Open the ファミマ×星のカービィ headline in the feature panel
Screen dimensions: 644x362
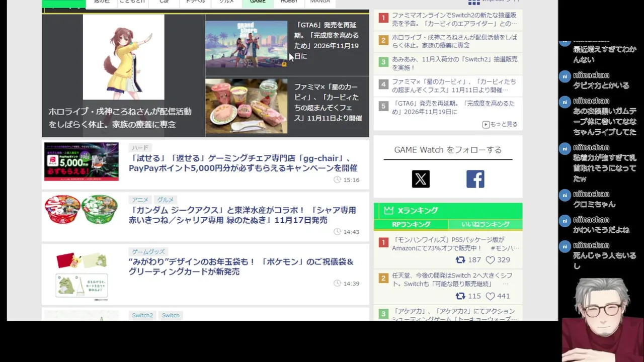[x=328, y=103]
